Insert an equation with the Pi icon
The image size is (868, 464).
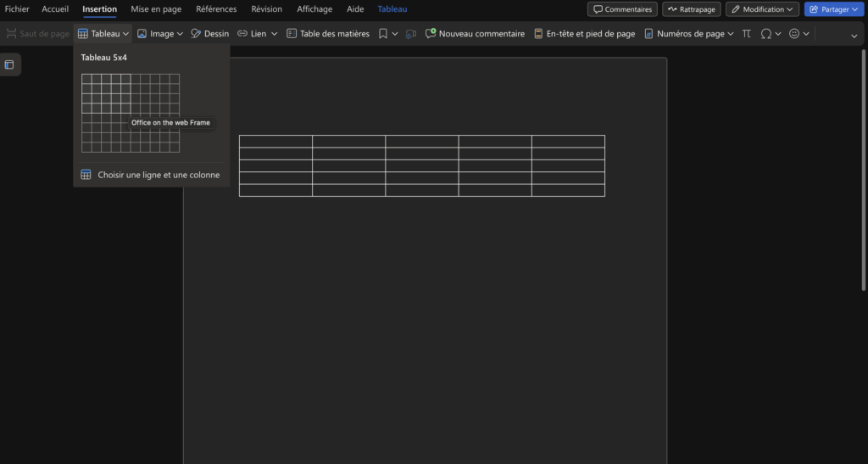[747, 34]
